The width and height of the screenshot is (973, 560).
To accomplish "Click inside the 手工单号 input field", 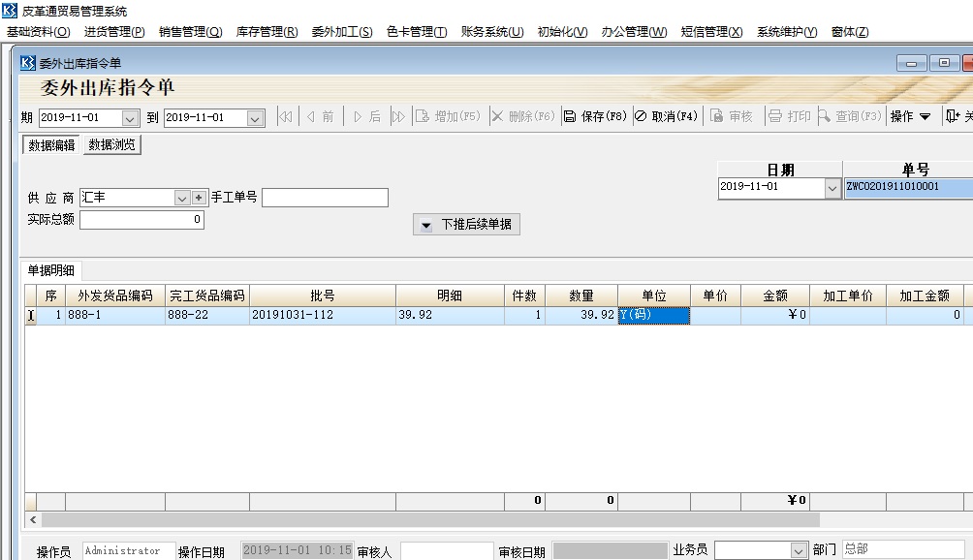I will point(326,197).
